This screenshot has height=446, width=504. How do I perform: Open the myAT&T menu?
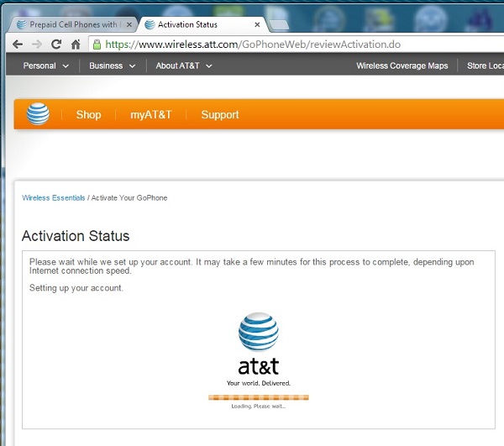[x=150, y=115]
